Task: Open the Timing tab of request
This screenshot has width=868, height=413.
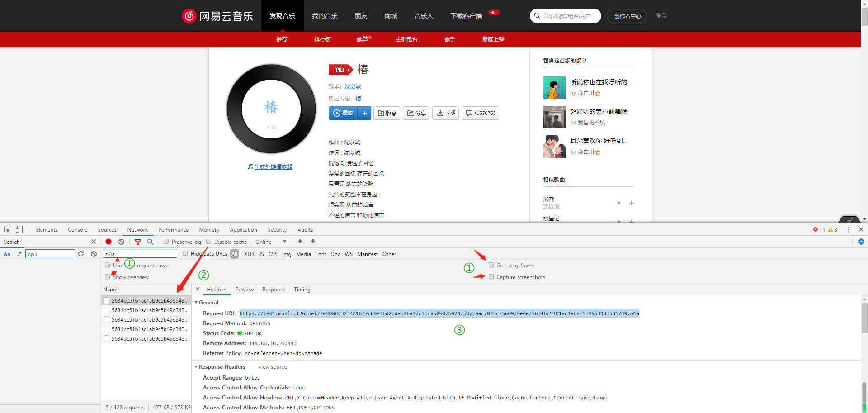Action: [302, 289]
